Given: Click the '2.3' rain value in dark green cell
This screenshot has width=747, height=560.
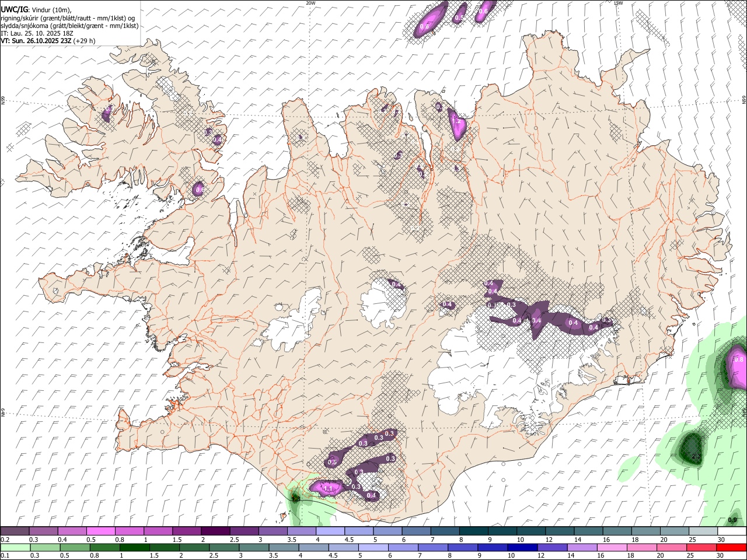Looking at the screenshot, I should point(696,456).
